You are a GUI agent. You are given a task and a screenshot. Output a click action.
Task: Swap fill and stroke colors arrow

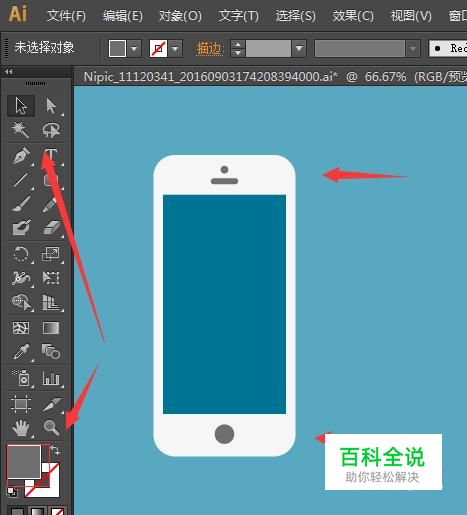(56, 450)
